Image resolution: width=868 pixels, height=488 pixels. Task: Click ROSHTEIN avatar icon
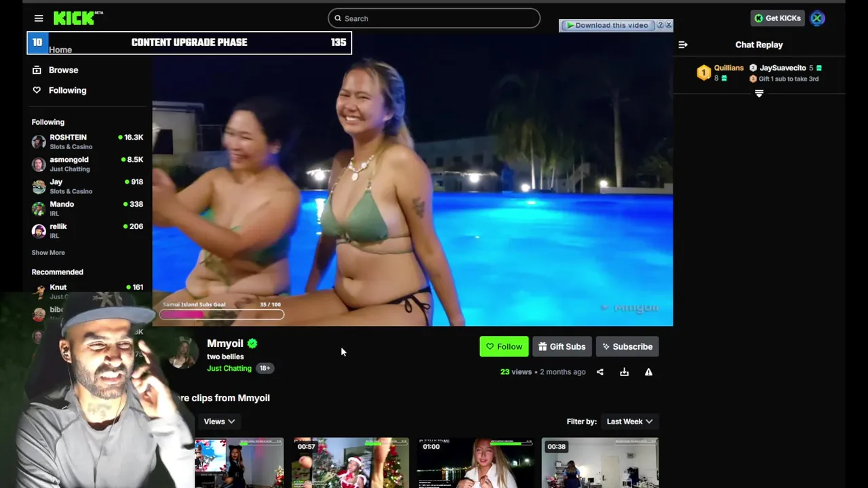[39, 142]
